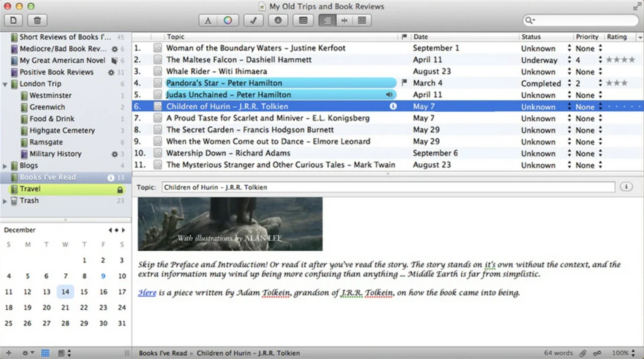Viewport: 644px width, 359px height.
Task: Click gear icon on Mediocre/Bad Book Reviews
Action: [x=115, y=49]
